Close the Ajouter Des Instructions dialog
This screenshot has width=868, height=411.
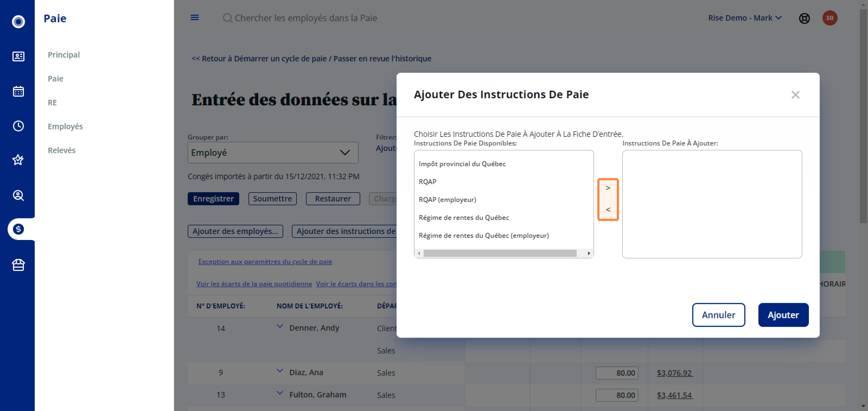click(795, 95)
